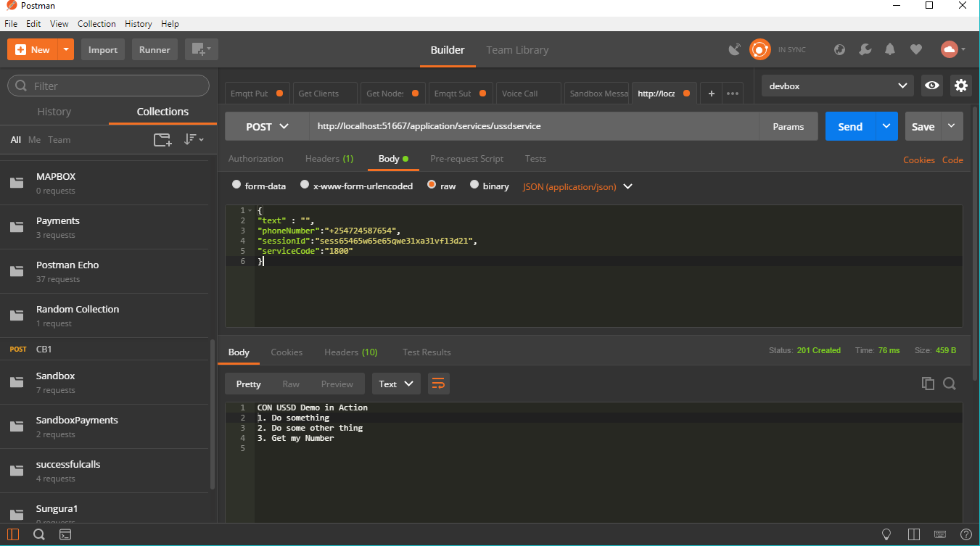Open Postman console icon
980x546 pixels.
click(x=65, y=534)
